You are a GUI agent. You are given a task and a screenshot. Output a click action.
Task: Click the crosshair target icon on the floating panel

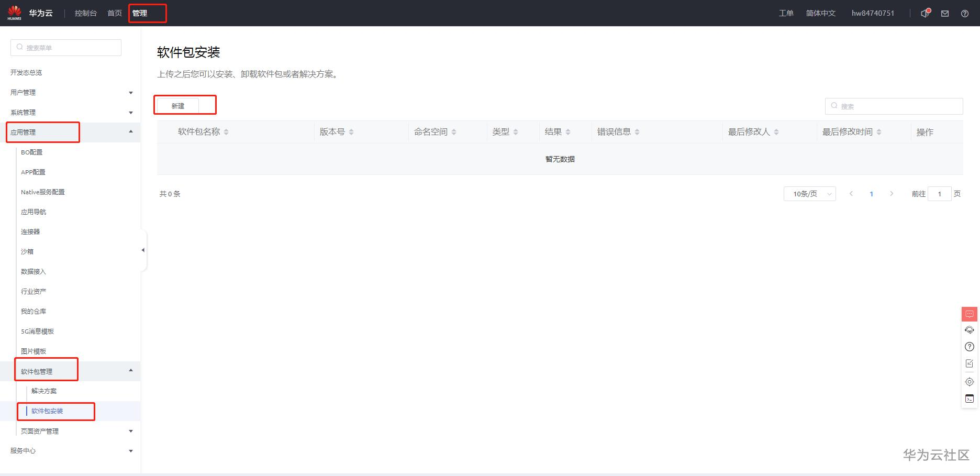tap(970, 382)
